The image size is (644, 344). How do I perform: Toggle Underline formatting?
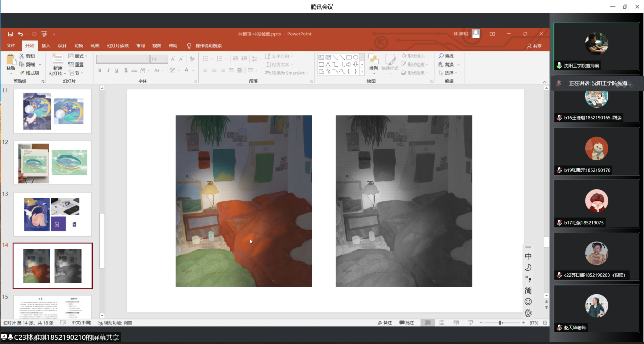point(117,70)
